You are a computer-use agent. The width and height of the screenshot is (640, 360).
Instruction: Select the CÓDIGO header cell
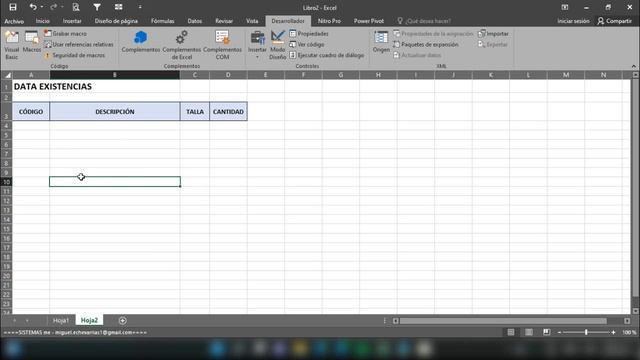click(x=31, y=111)
